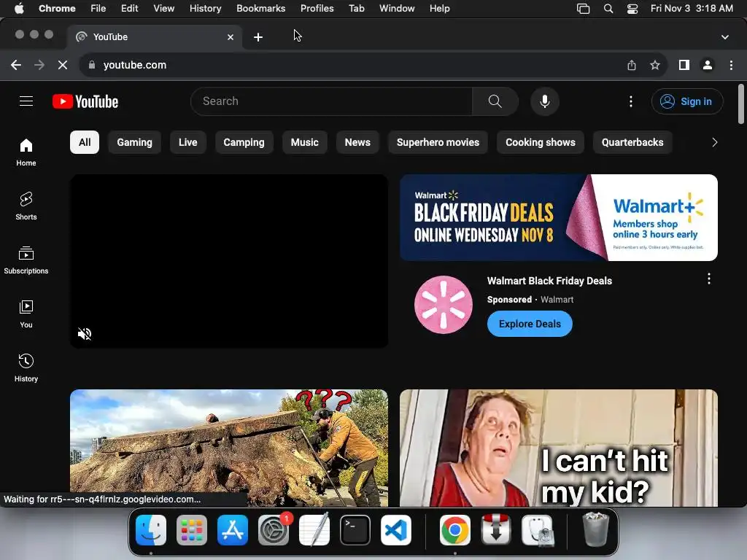Select the Camping filter chip

click(x=244, y=142)
